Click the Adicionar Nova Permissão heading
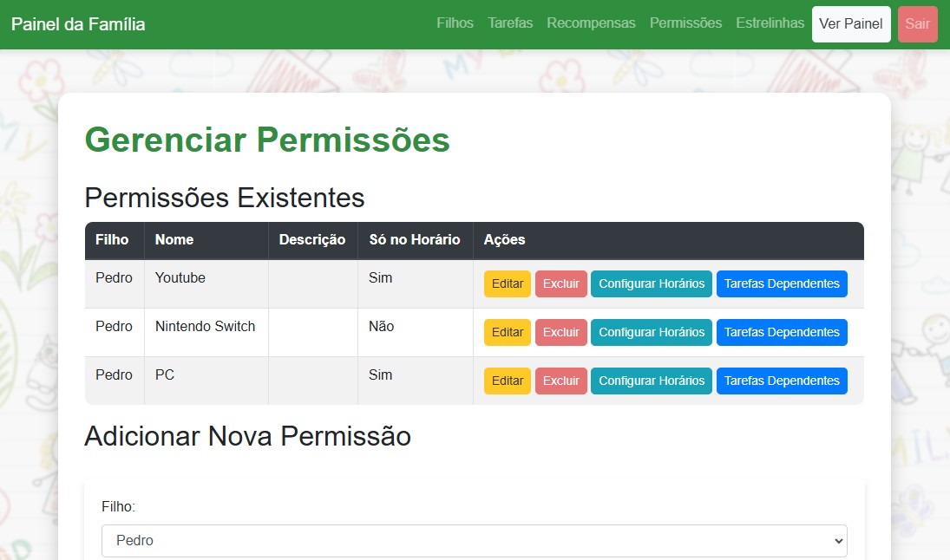Image resolution: width=950 pixels, height=560 pixels. (248, 436)
